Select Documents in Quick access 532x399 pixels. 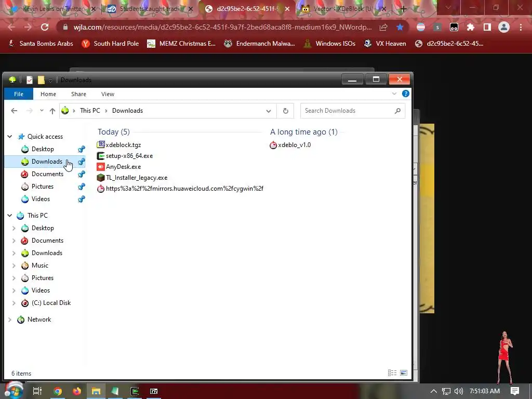point(47,174)
